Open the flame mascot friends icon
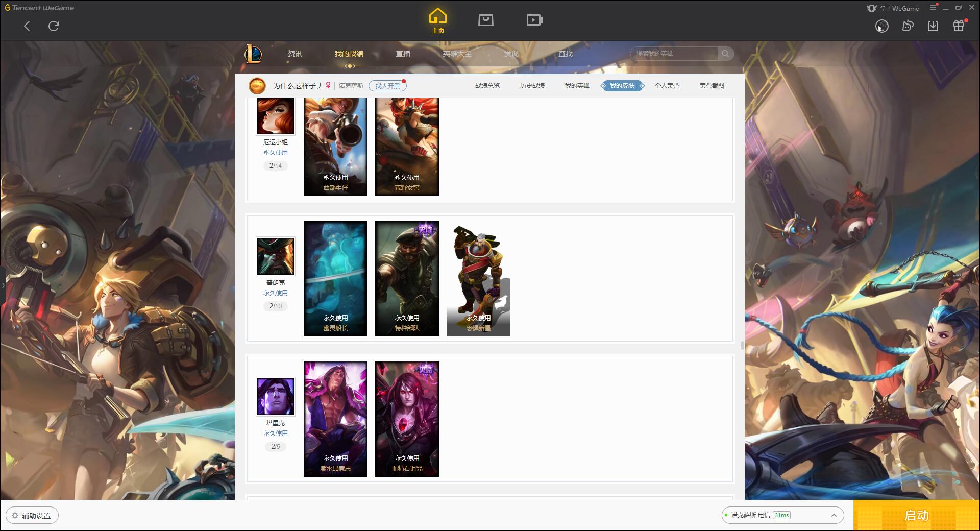 [908, 26]
